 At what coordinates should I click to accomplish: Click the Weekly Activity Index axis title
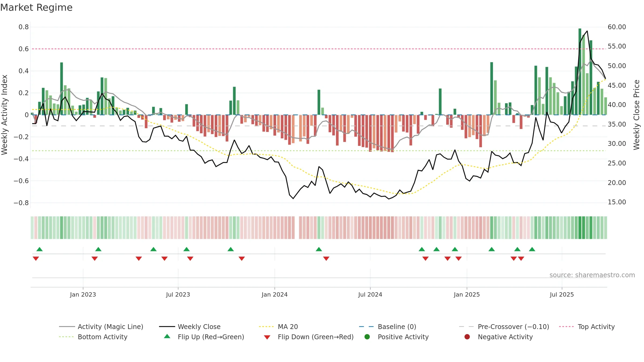click(x=4, y=115)
